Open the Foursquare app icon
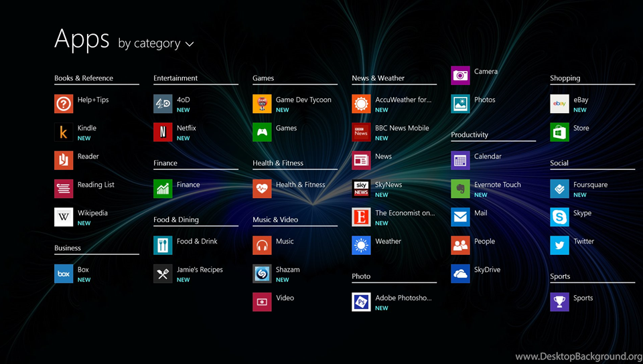Viewport: 643px width, 364px height. [560, 189]
